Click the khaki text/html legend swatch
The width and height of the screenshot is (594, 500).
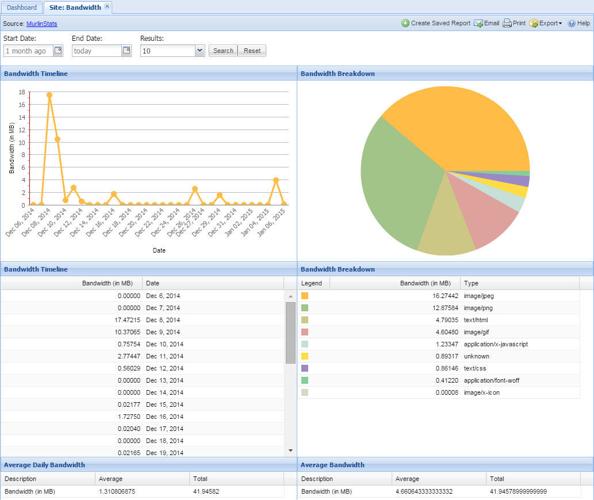[305, 320]
